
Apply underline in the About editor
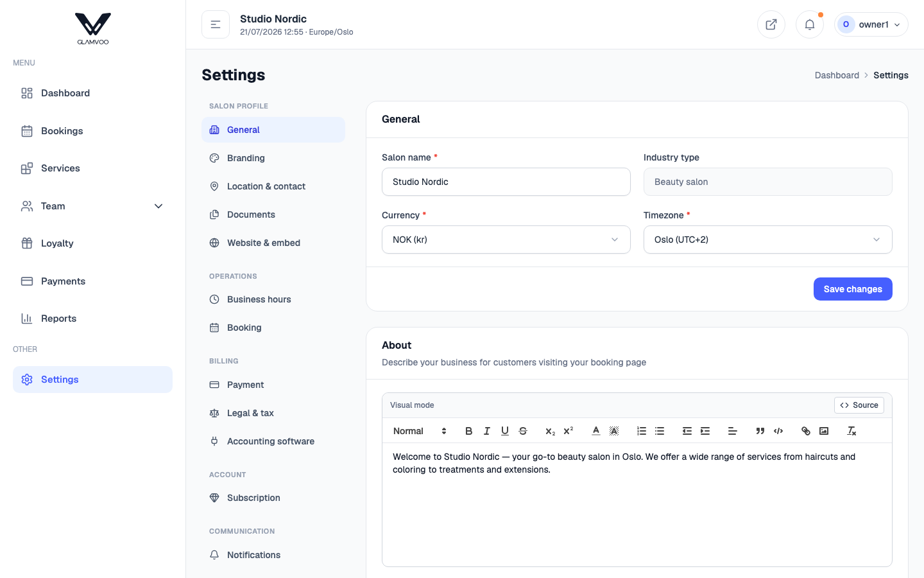tap(505, 431)
